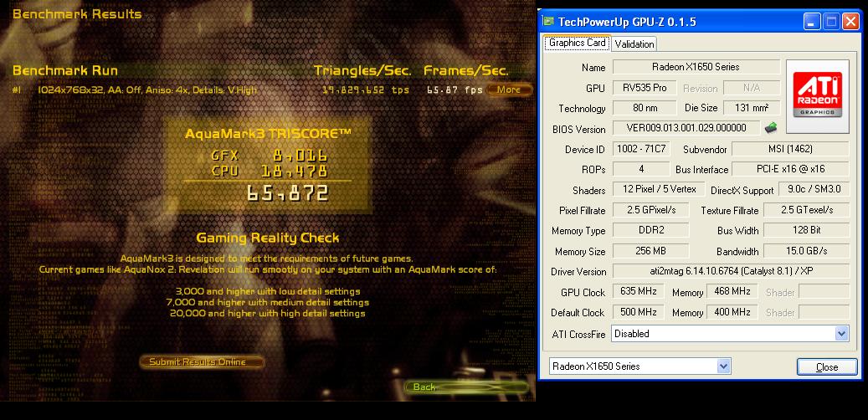The image size is (868, 420).
Task: Click the BIOS Version value field
Action: coord(686,128)
